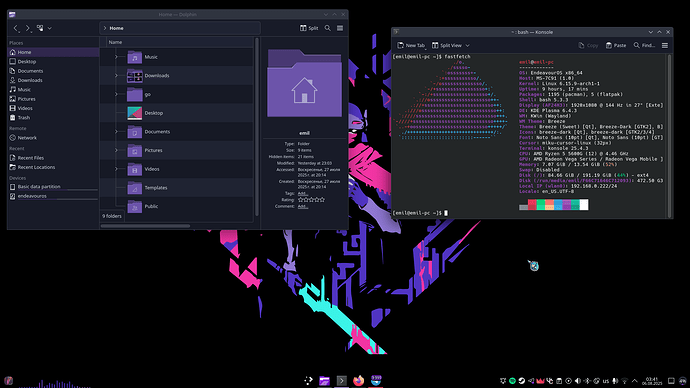The image size is (690, 388).
Task: Open the Konsole hamburger menu
Action: pos(665,45)
